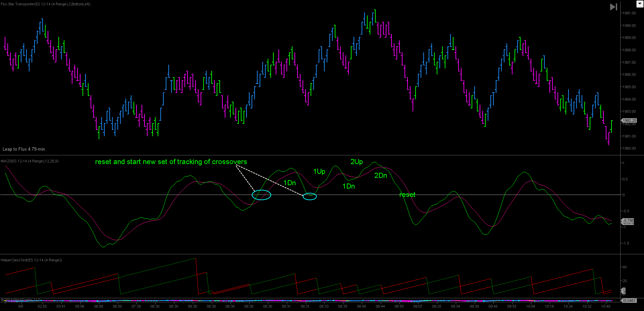
Task: Select the '1Up' chart annotation
Action: tap(319, 172)
